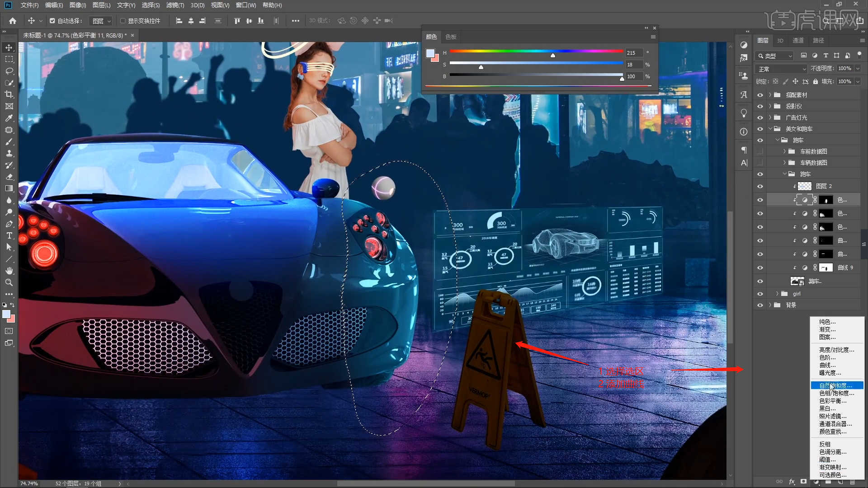Viewport: 868px width, 488px height.
Task: Click Edit in Quick Mask mode icon
Action: click(9, 331)
